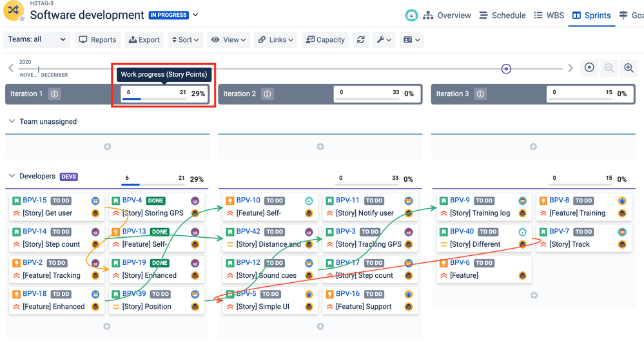
Task: Open the BPV-5 issue link
Action: pyautogui.click(x=246, y=294)
